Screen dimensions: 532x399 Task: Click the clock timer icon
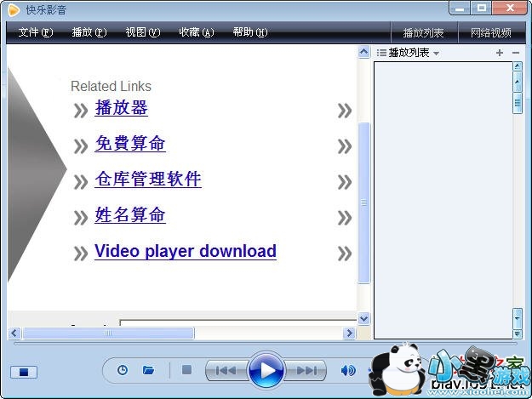[123, 370]
